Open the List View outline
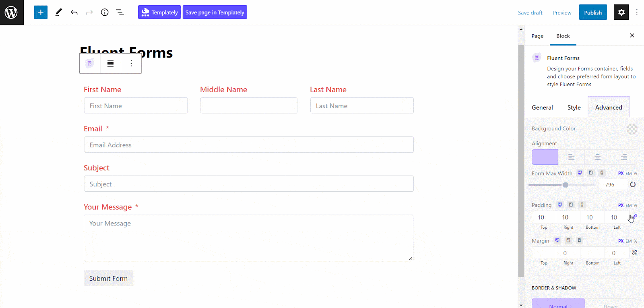 click(120, 12)
